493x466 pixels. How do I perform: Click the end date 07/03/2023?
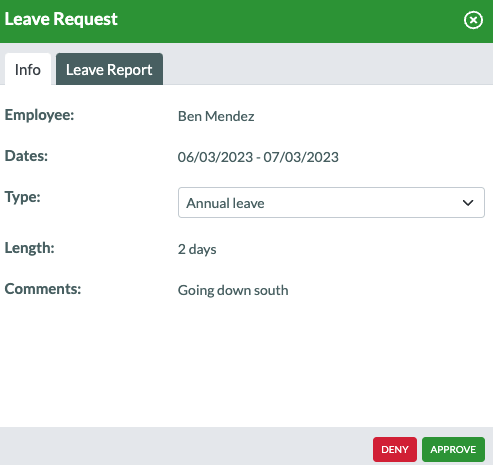301,157
